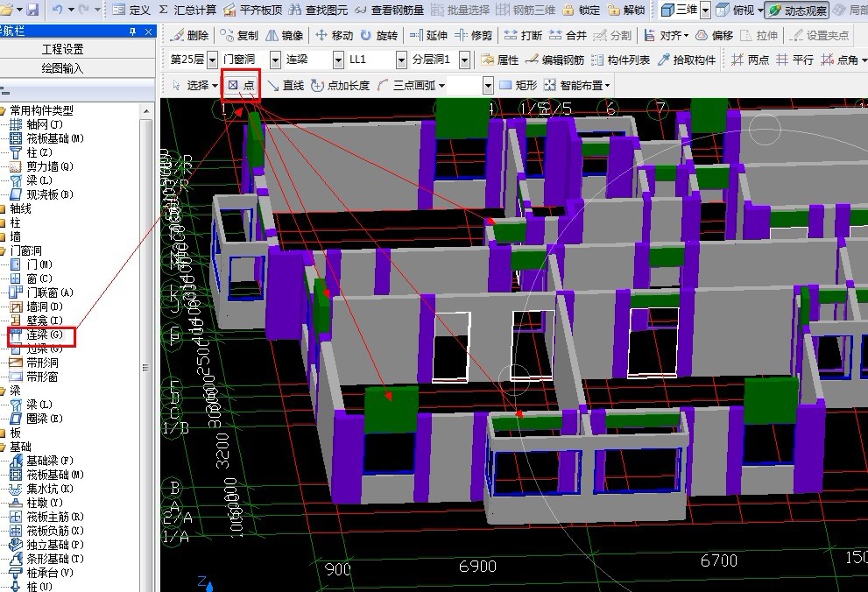Viewport: 868px width, 592px height.
Task: Collapse the 常用构件类型 tree folder
Action: (x=3, y=110)
